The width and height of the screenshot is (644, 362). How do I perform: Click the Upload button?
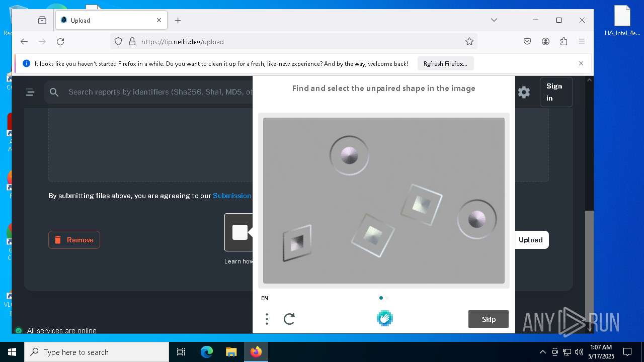pyautogui.click(x=531, y=240)
